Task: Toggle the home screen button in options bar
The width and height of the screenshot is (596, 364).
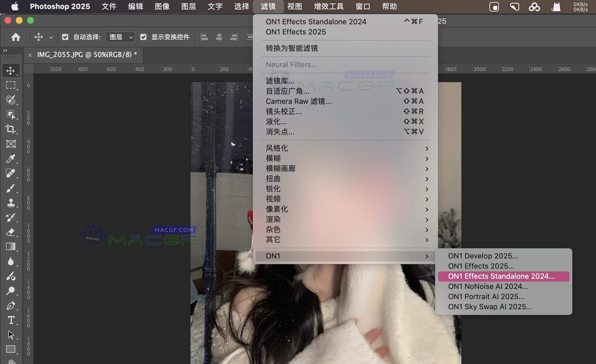Action: (x=16, y=37)
